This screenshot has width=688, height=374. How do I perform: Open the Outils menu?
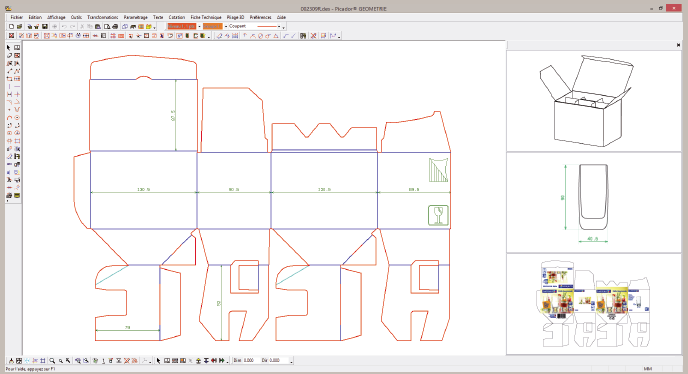(x=76, y=17)
